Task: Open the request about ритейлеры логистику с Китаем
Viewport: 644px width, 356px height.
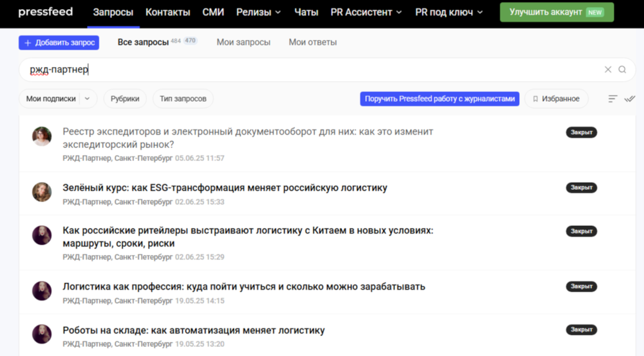Action: [x=248, y=237]
